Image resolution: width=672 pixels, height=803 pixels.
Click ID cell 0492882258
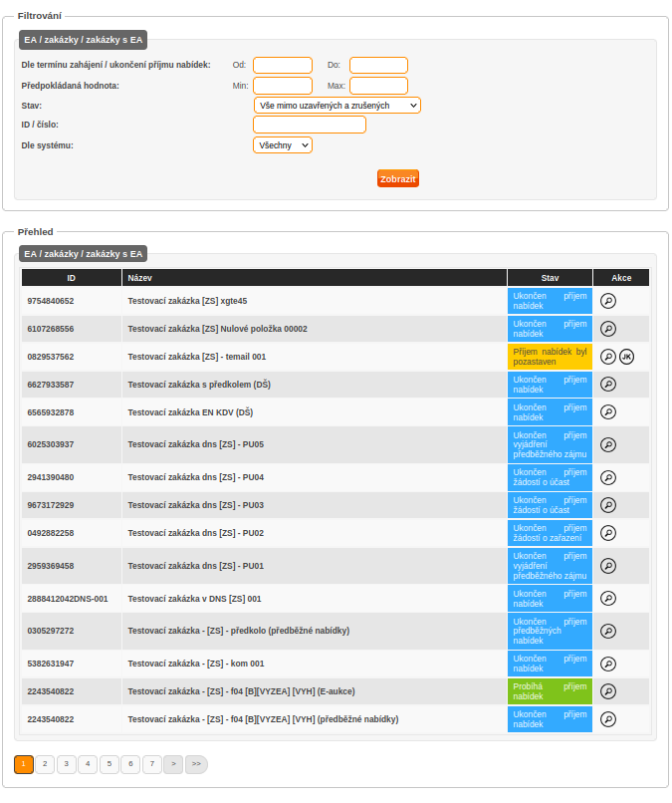click(x=71, y=533)
